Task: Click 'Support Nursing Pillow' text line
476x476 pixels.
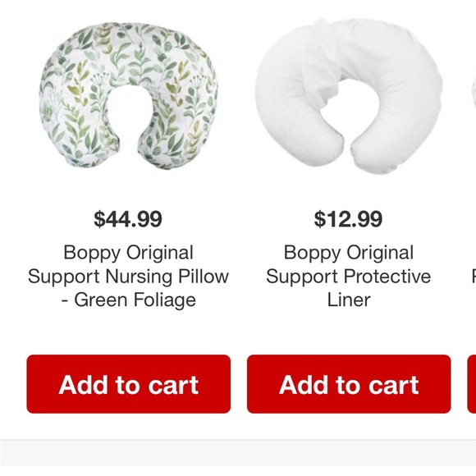Action: coord(128,277)
